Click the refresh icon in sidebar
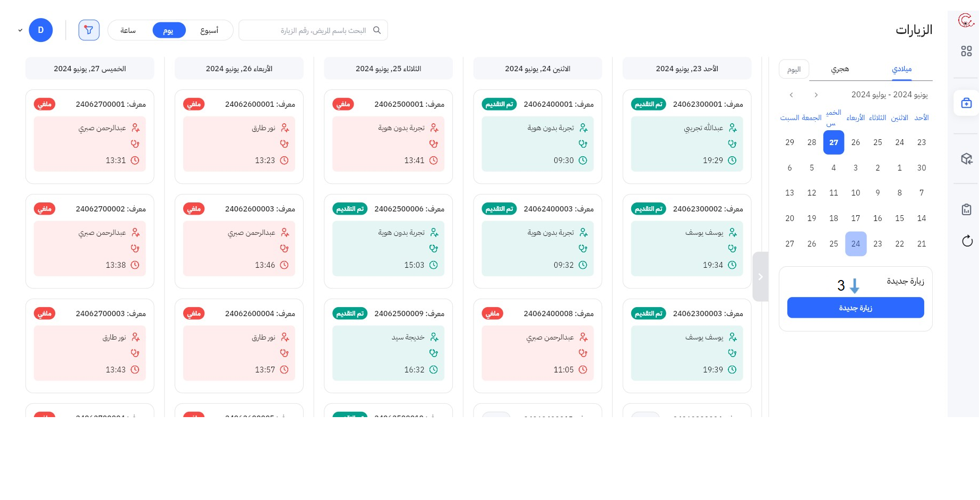The height and width of the screenshot is (500, 980). click(967, 241)
